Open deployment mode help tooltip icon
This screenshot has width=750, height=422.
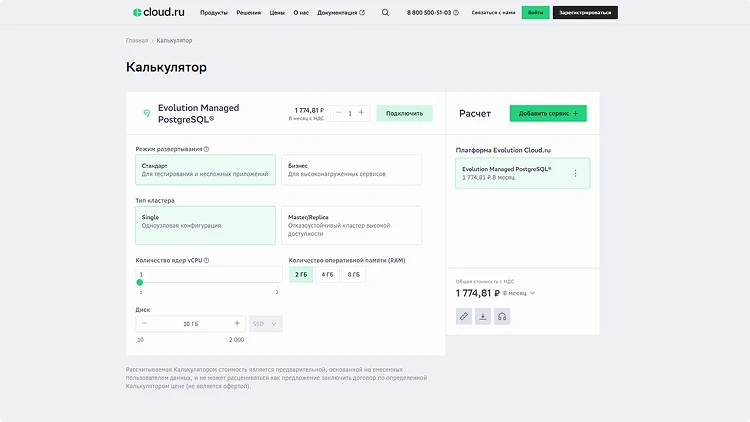pyautogui.click(x=206, y=149)
